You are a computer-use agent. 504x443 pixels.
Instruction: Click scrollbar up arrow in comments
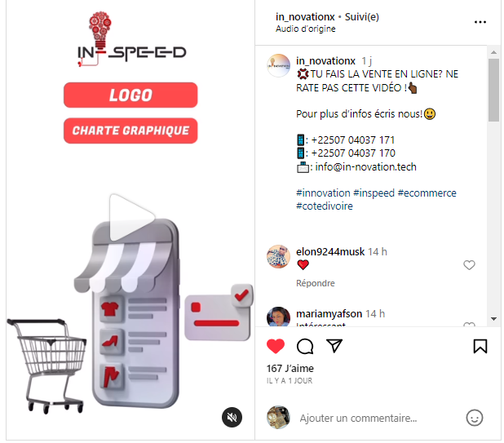pyautogui.click(x=493, y=52)
